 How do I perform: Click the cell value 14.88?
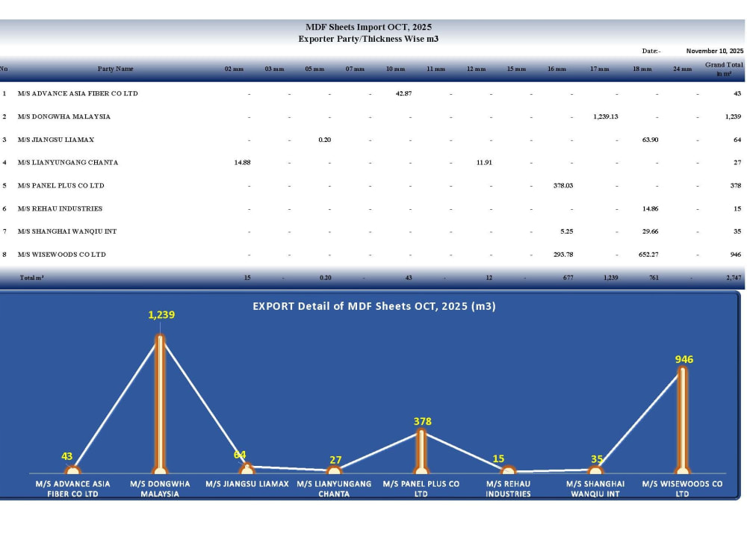242,162
